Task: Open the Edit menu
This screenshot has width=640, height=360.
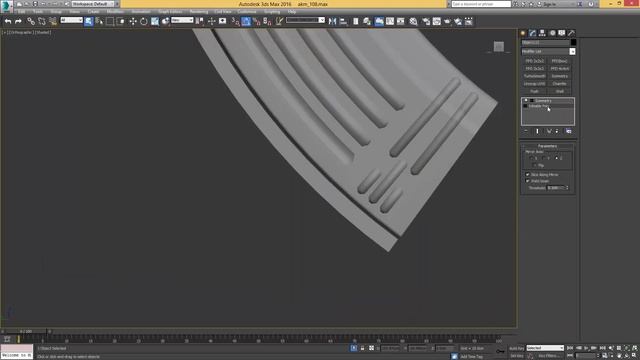Action: click(22, 12)
